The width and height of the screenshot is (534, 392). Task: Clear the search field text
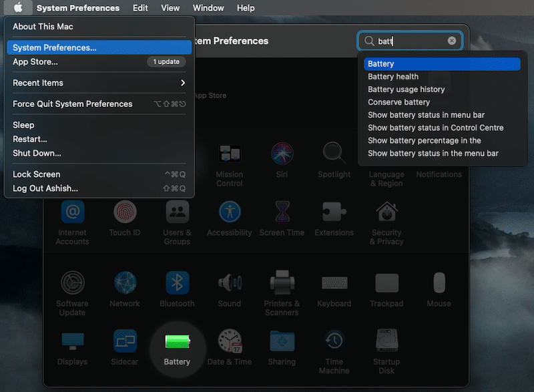tap(452, 41)
